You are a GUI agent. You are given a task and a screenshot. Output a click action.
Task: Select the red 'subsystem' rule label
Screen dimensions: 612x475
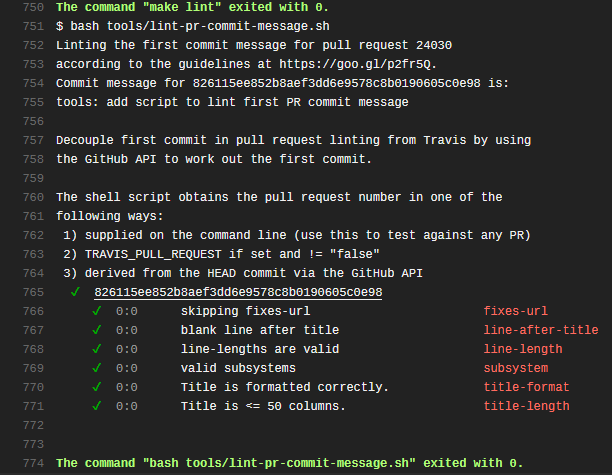[x=515, y=368]
